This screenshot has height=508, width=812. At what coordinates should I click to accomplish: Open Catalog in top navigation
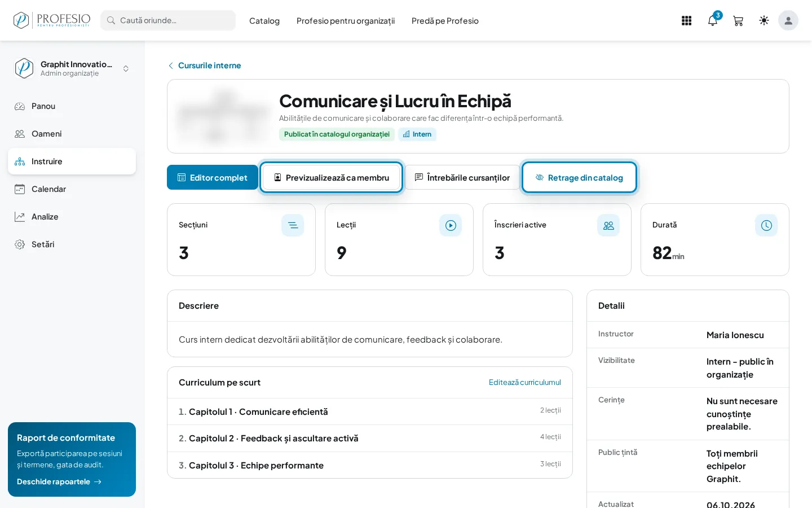pos(264,21)
